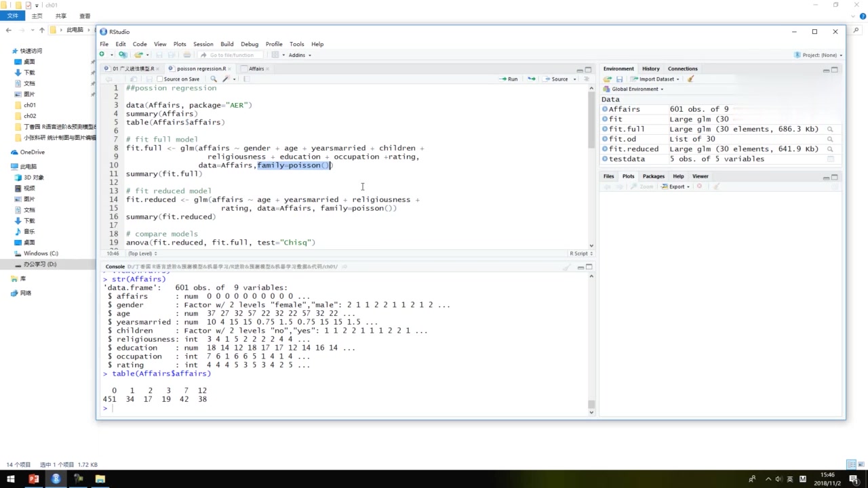Inspect fit.od with the magnifier icon

coord(830,139)
